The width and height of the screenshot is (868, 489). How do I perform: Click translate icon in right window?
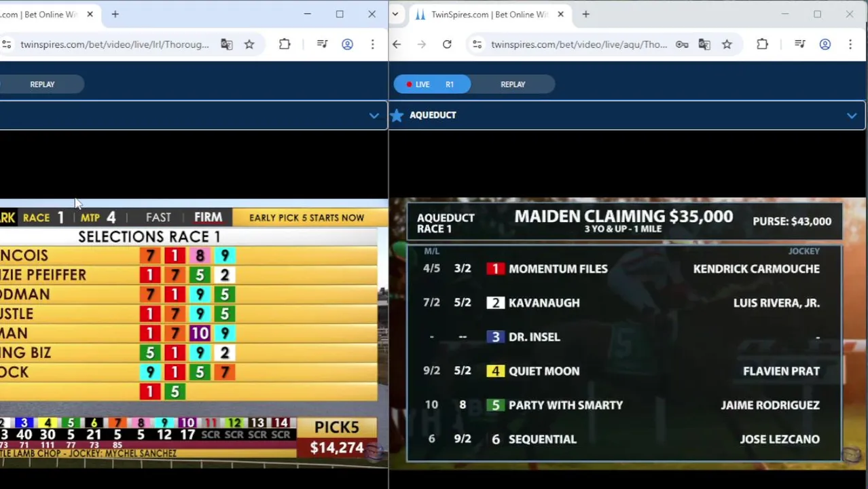pos(704,44)
